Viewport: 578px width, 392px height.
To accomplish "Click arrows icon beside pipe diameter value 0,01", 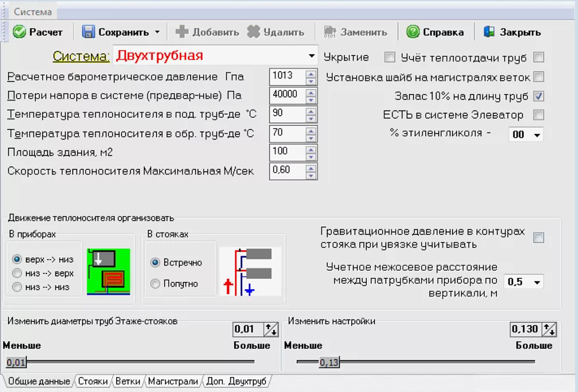I will 271,329.
